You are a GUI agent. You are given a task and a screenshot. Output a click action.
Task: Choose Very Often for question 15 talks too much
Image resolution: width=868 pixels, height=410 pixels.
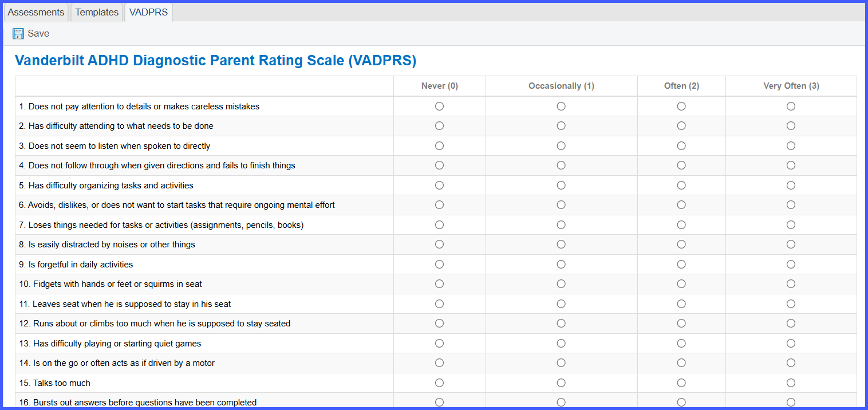coord(791,383)
